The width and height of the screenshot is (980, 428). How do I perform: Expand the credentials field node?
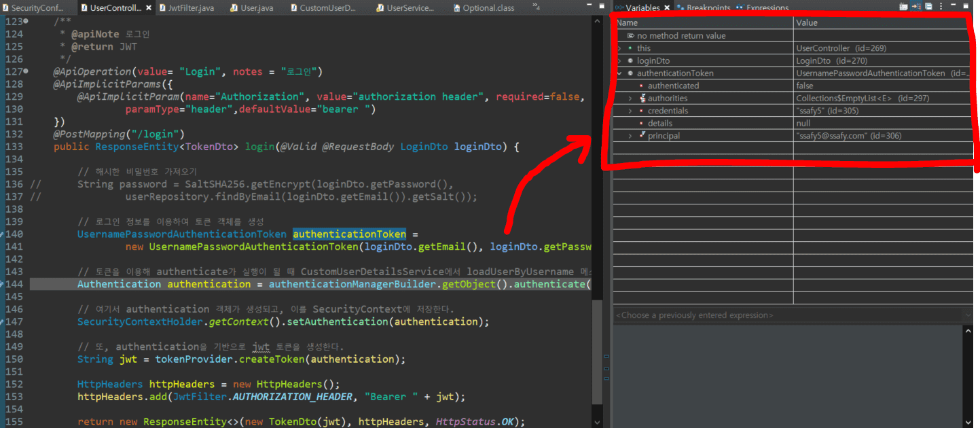630,111
